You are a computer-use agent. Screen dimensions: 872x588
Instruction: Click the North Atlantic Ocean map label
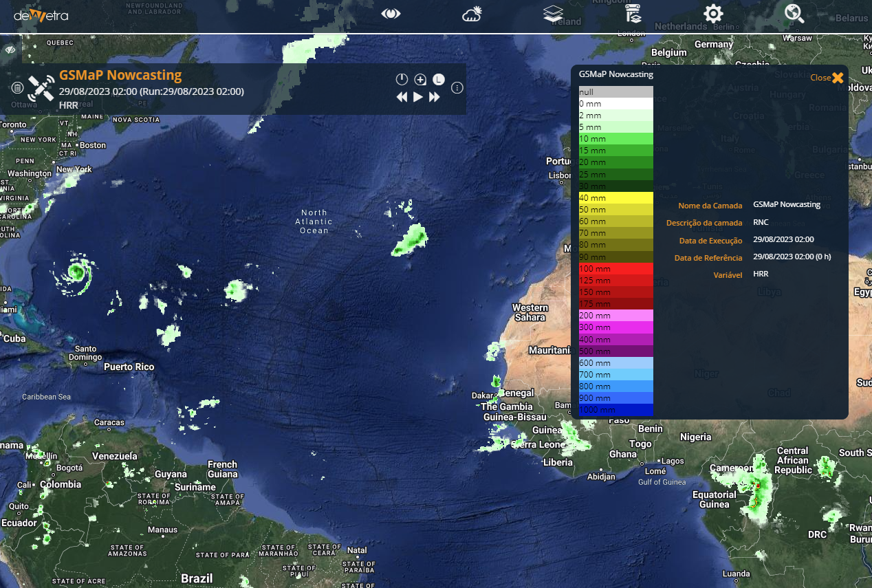click(314, 221)
